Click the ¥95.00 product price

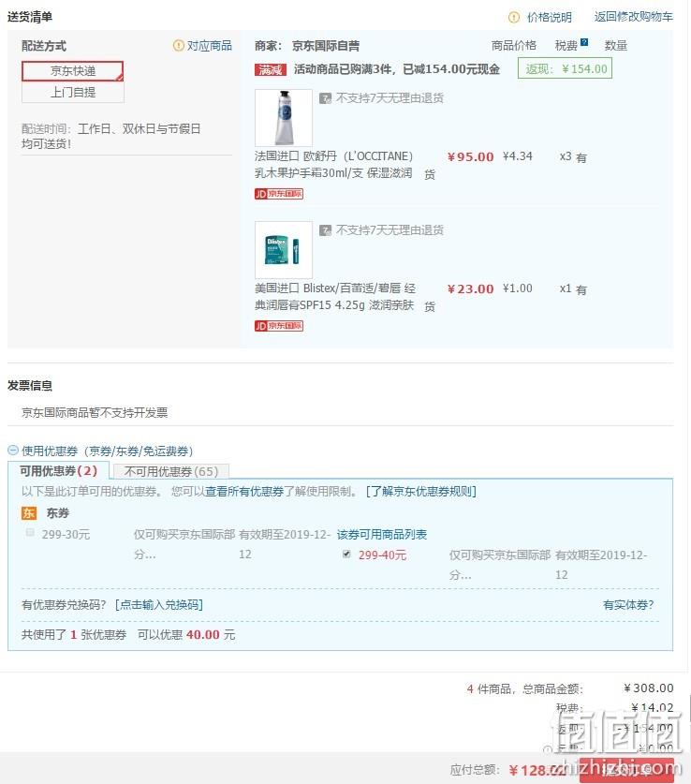click(470, 157)
